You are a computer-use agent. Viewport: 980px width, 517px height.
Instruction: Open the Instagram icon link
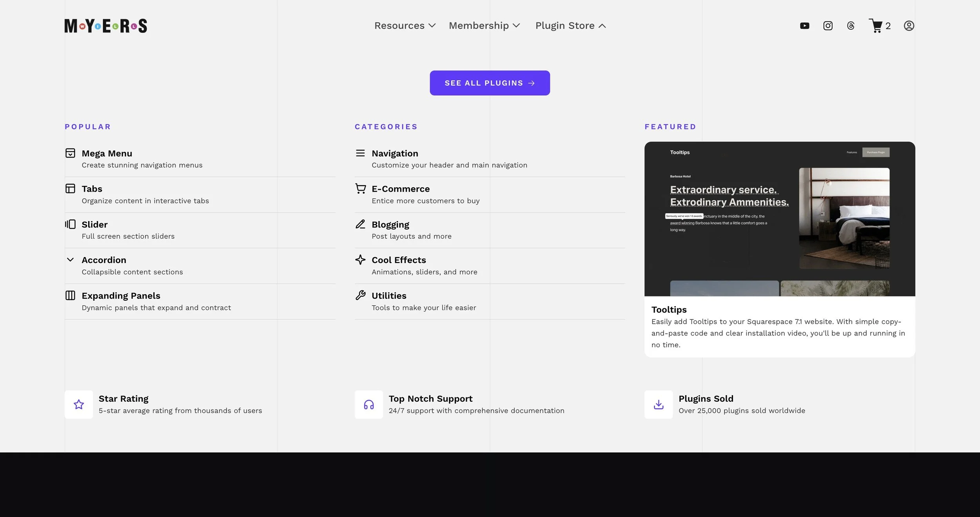828,26
